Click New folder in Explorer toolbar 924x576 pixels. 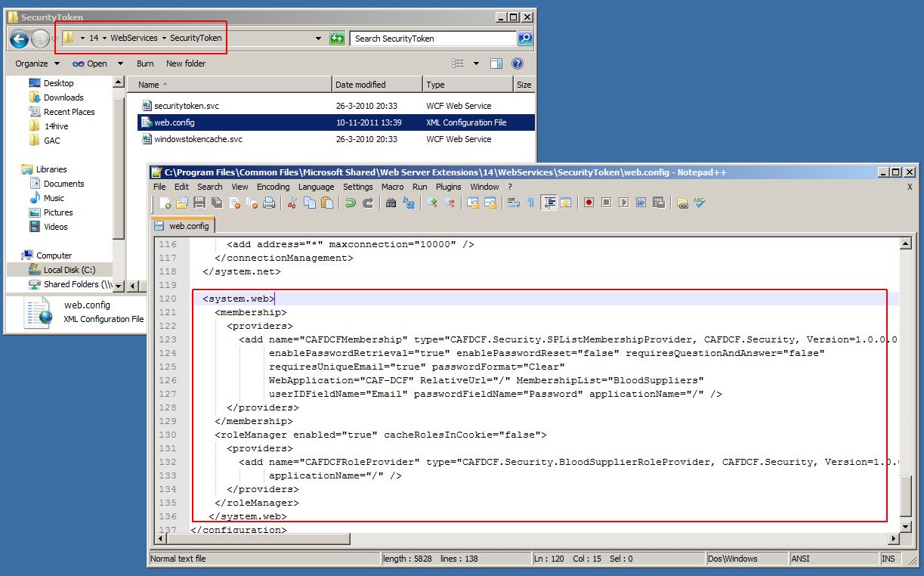(x=186, y=63)
